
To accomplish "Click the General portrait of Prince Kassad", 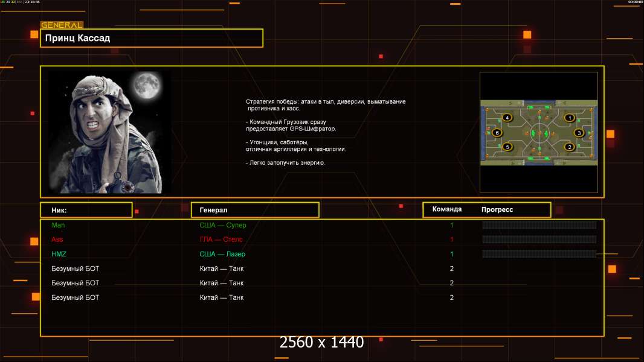I will tap(109, 132).
